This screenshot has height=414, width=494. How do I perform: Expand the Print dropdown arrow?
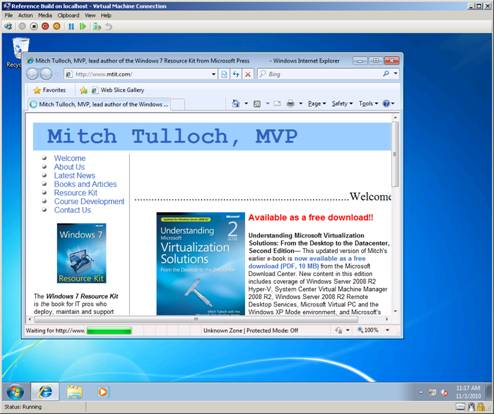pos(300,104)
